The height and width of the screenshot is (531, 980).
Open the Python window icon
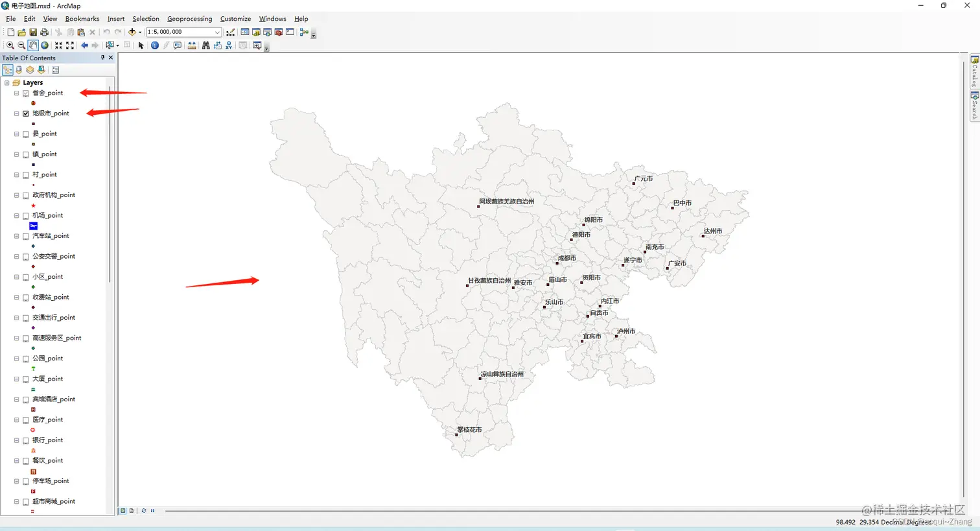[290, 32]
